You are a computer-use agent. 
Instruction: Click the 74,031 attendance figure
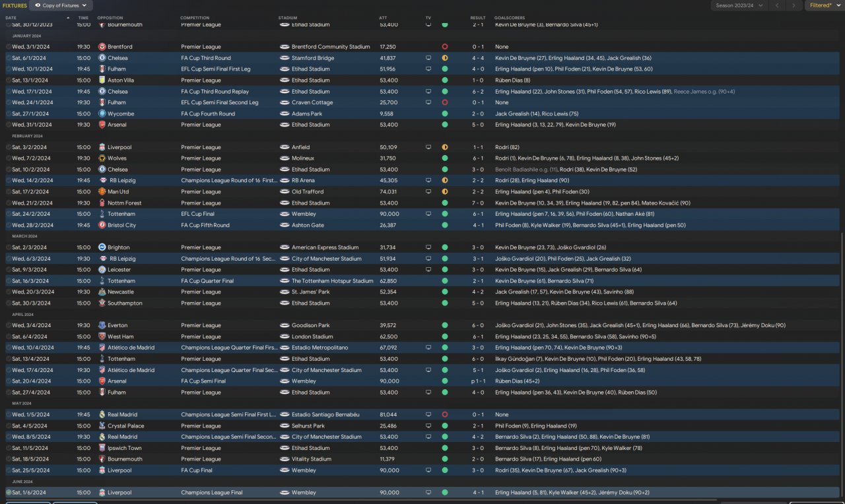click(x=388, y=192)
